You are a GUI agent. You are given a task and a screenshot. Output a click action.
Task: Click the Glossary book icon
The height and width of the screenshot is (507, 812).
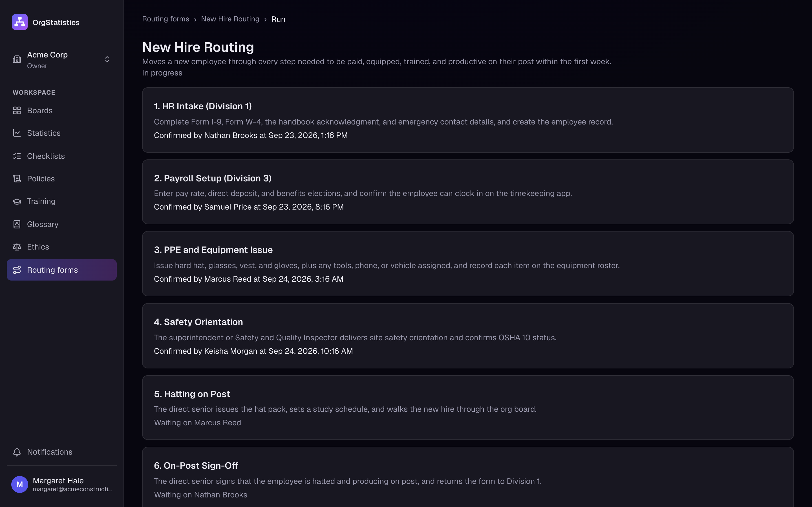tap(17, 224)
